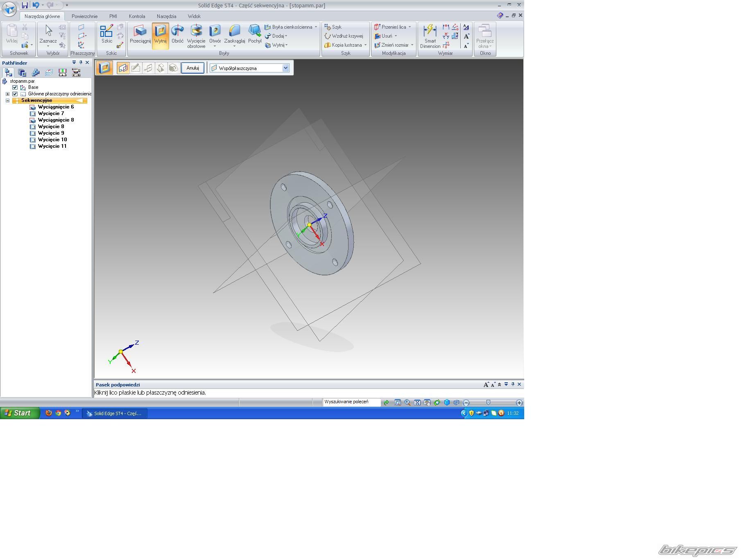The height and width of the screenshot is (560, 747).
Task: Select the Zaokrąglaj round tool
Action: pyautogui.click(x=234, y=36)
